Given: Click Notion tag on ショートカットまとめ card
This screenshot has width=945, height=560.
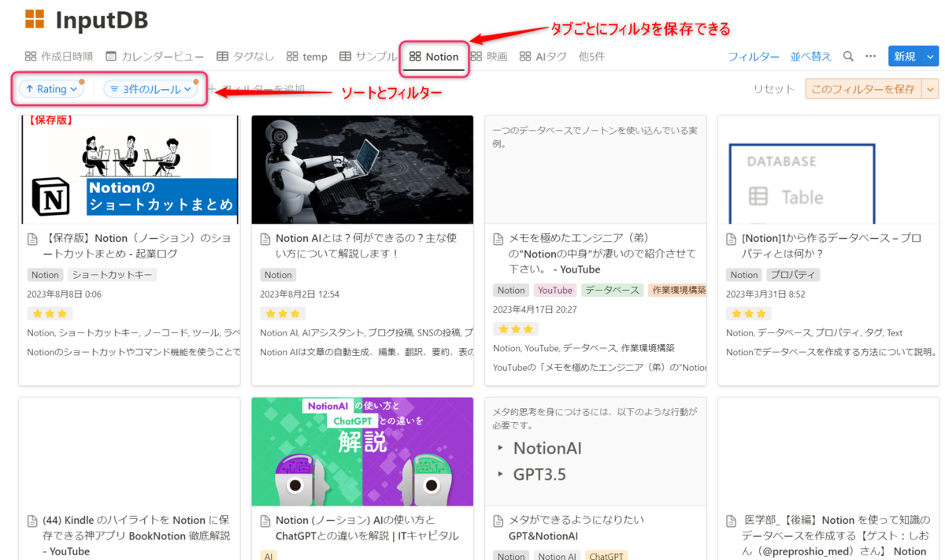Looking at the screenshot, I should (45, 275).
